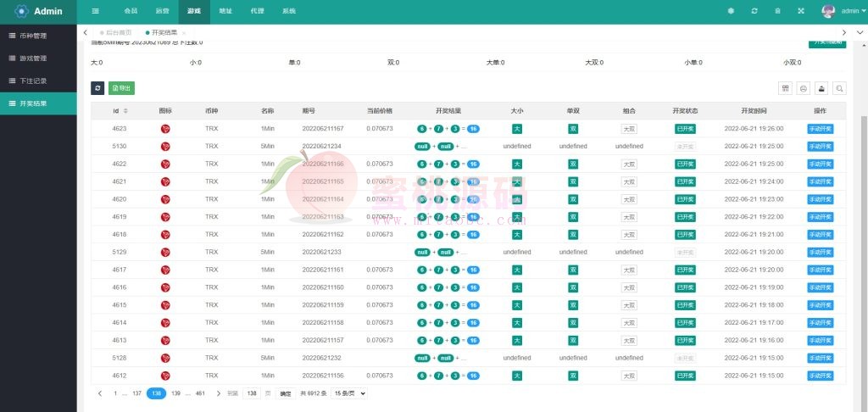Switch to the 后台首页 tab
This screenshot has width=868, height=412.
tap(119, 32)
